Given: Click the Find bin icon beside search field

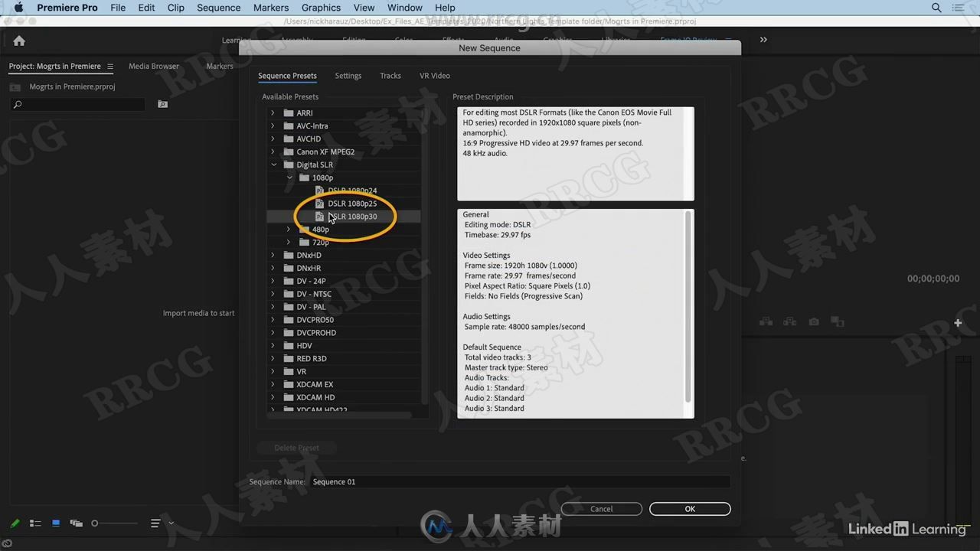Looking at the screenshot, I should pos(162,104).
